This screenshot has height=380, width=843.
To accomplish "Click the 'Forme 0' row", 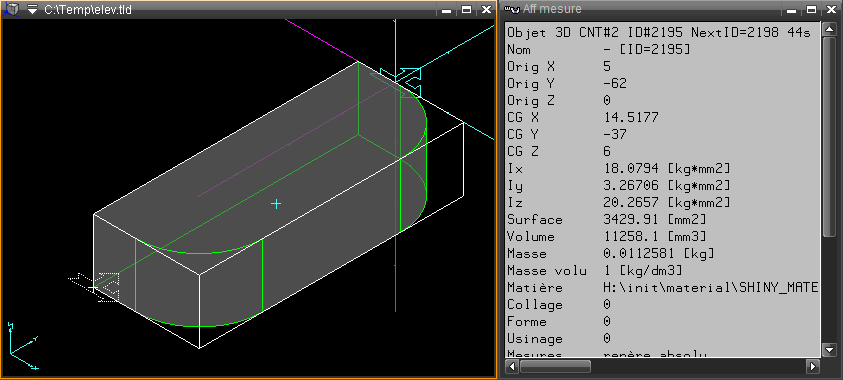I will click(x=559, y=322).
